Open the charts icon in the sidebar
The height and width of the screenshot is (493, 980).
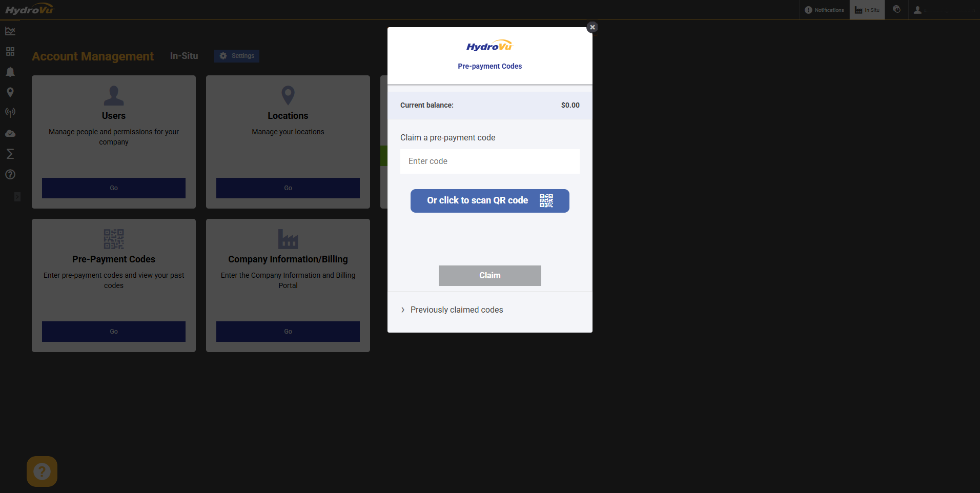[x=10, y=31]
